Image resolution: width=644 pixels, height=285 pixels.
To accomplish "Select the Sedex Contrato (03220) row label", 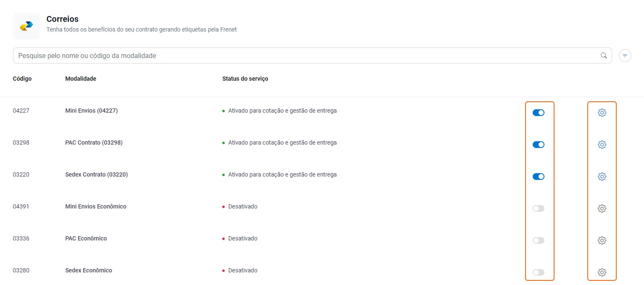I will pos(96,174).
